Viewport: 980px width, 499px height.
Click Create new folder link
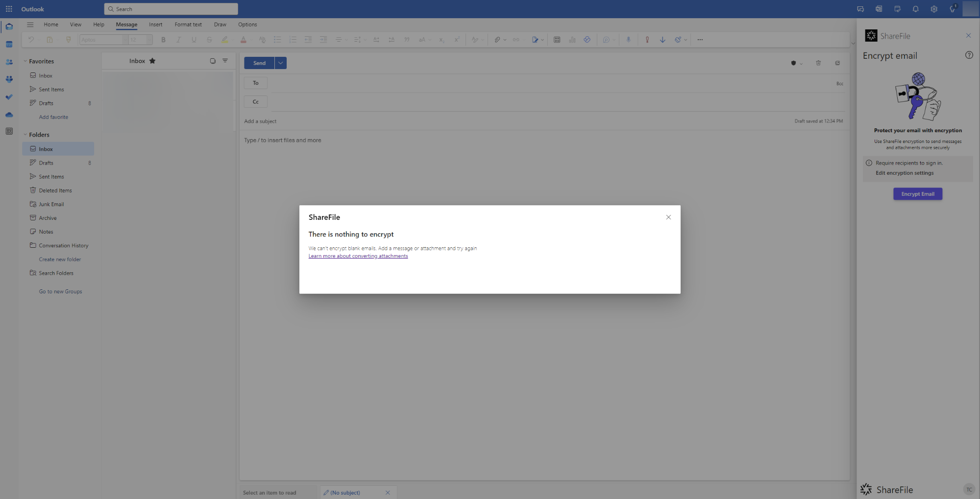point(60,260)
